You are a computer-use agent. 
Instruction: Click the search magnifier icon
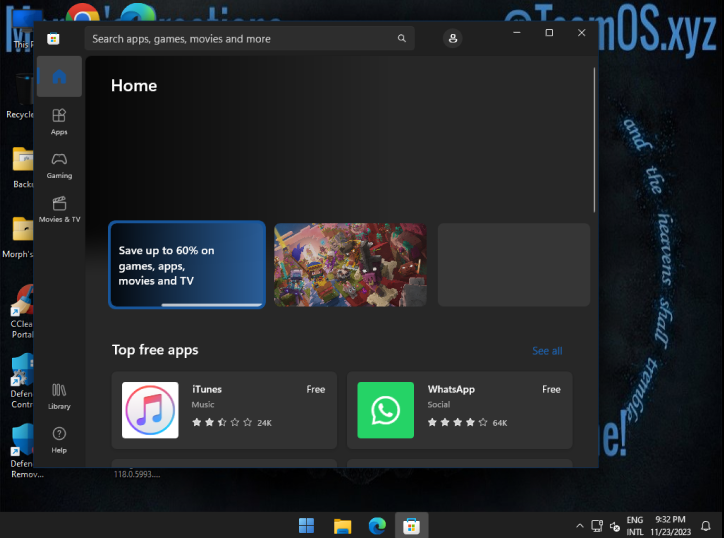(x=402, y=38)
